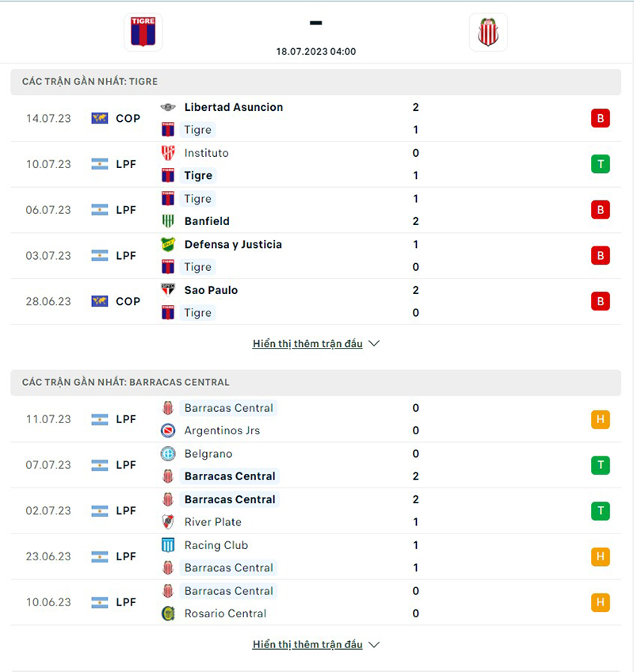Click the Rosario Central team logo

pyautogui.click(x=168, y=613)
